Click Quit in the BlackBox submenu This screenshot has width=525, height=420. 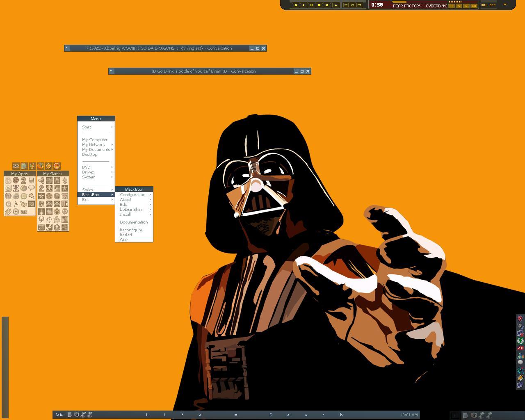click(x=134, y=240)
